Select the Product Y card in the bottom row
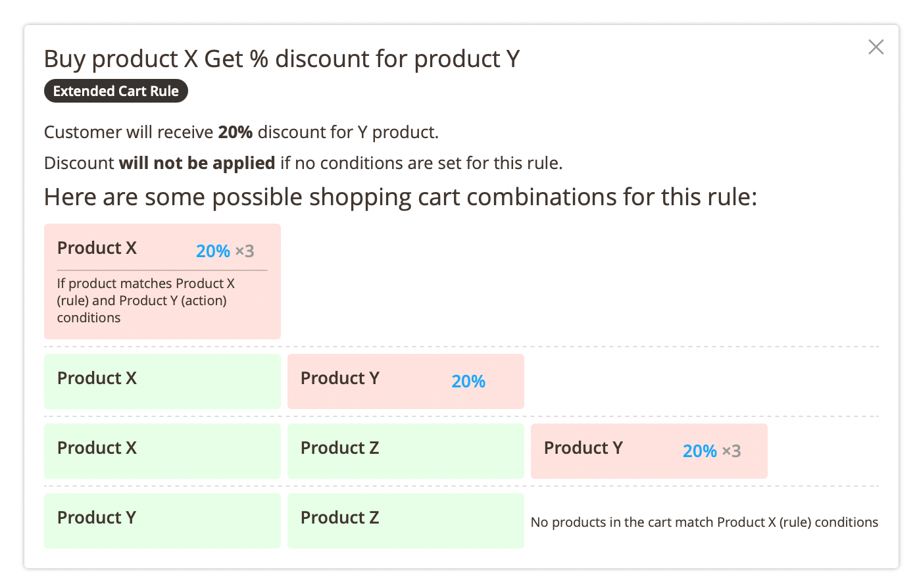The width and height of the screenshot is (917, 588). [162, 520]
